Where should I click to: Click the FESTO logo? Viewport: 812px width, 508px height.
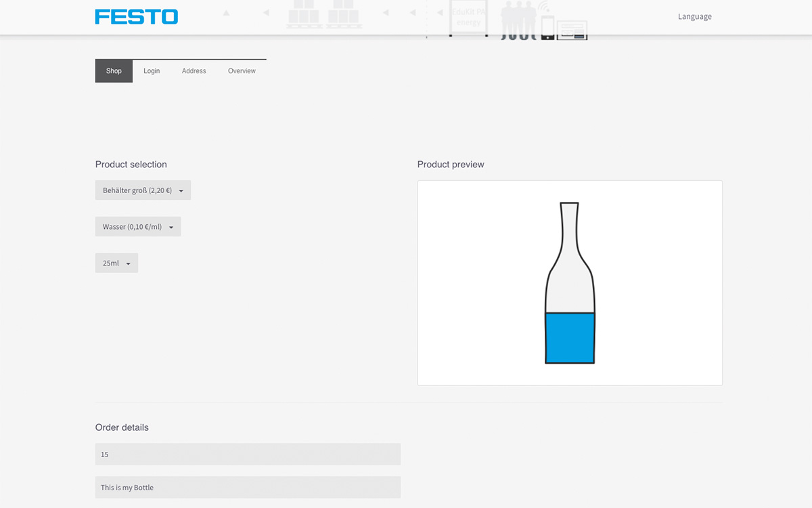[136, 17]
